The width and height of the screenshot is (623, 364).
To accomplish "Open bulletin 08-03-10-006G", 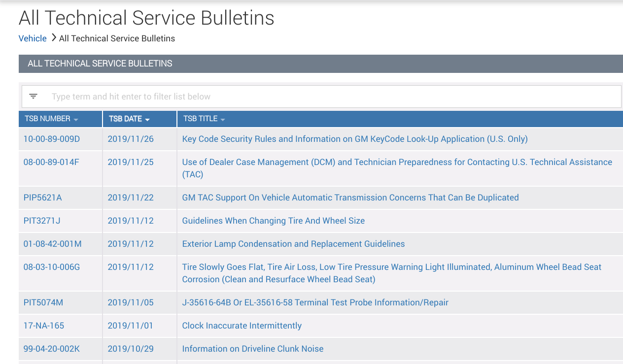I will pyautogui.click(x=52, y=267).
